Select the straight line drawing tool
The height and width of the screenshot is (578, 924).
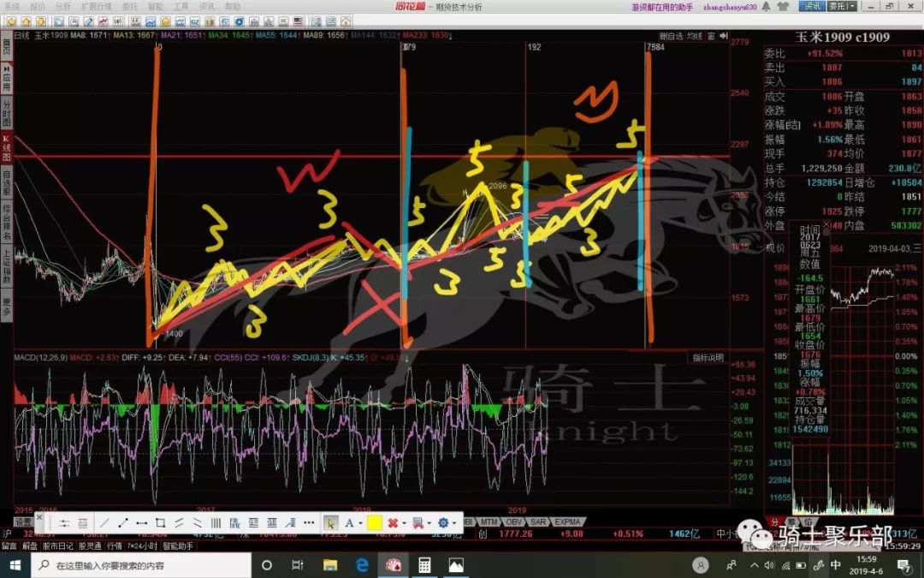(104, 523)
